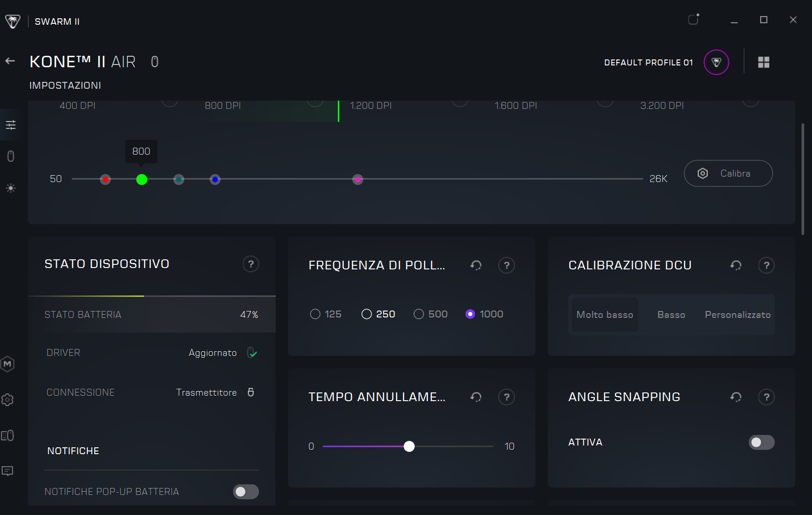The width and height of the screenshot is (812, 515).
Task: Open the illumination sidebar icon
Action: coord(11,188)
